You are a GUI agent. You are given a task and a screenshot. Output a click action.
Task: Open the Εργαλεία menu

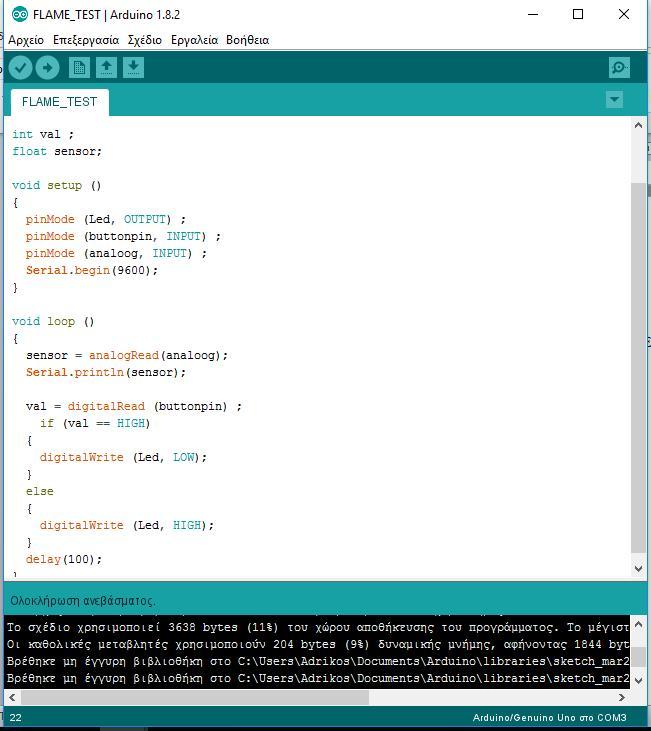pyautogui.click(x=194, y=40)
